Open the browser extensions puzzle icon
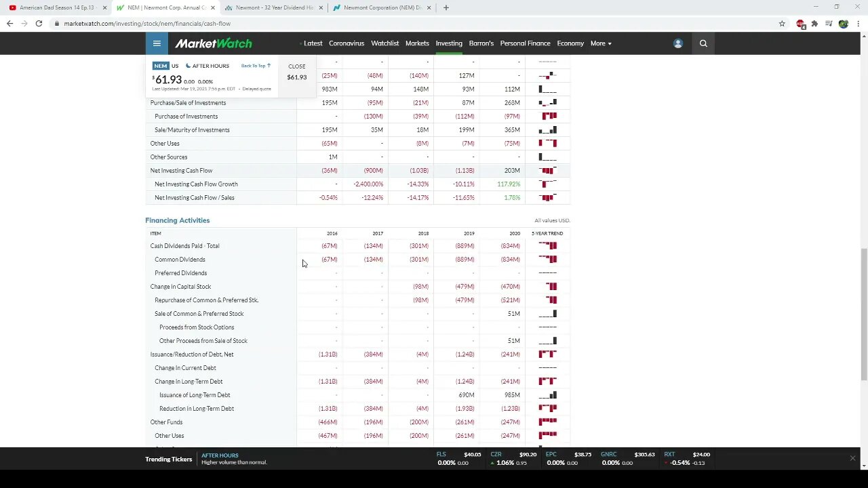The width and height of the screenshot is (868, 488). click(x=814, y=23)
